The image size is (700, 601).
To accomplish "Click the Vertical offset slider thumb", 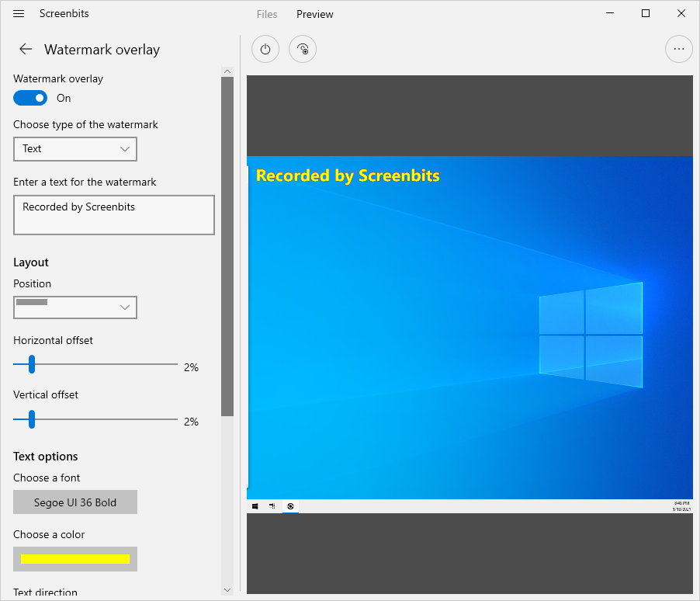I will [32, 419].
